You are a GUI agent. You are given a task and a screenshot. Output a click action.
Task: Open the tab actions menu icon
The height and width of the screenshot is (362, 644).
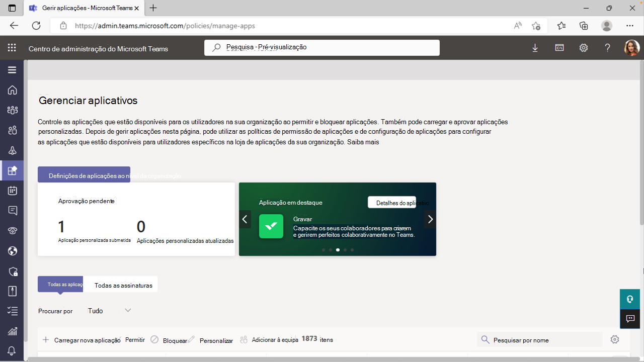coord(12,8)
